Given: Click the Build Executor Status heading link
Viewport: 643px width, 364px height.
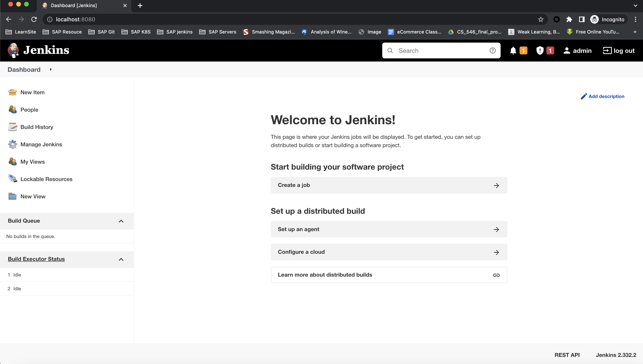Looking at the screenshot, I should tap(36, 259).
